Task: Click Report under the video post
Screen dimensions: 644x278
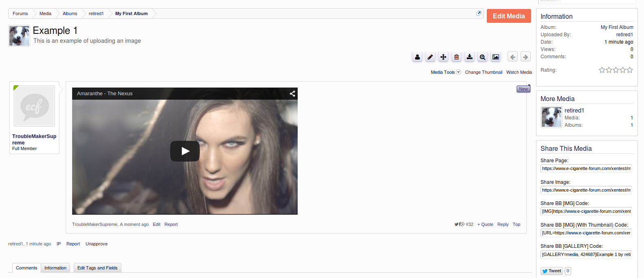Action: click(x=171, y=225)
